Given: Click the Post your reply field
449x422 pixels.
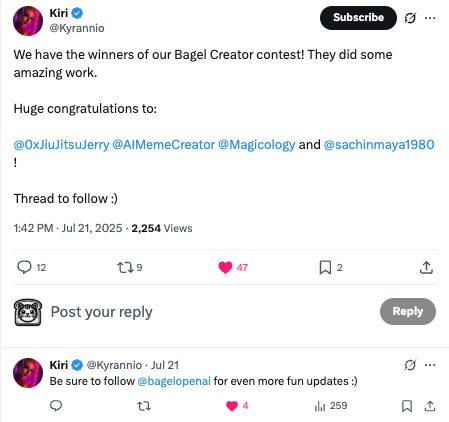Looking at the screenshot, I should [x=213, y=312].
